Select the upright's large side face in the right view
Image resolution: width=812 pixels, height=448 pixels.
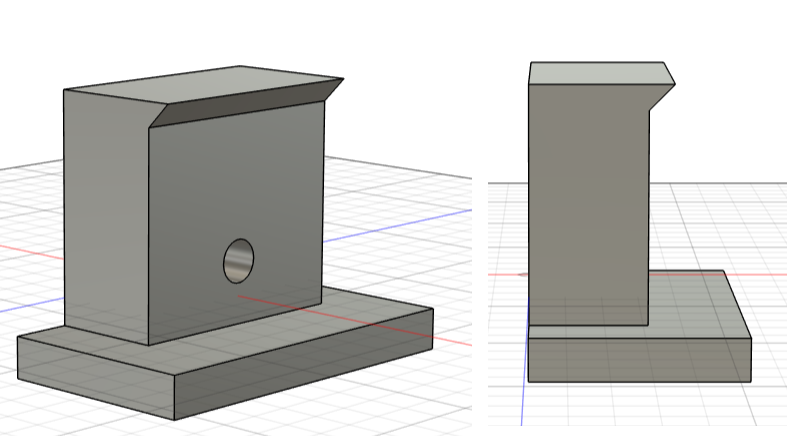pyautogui.click(x=588, y=200)
